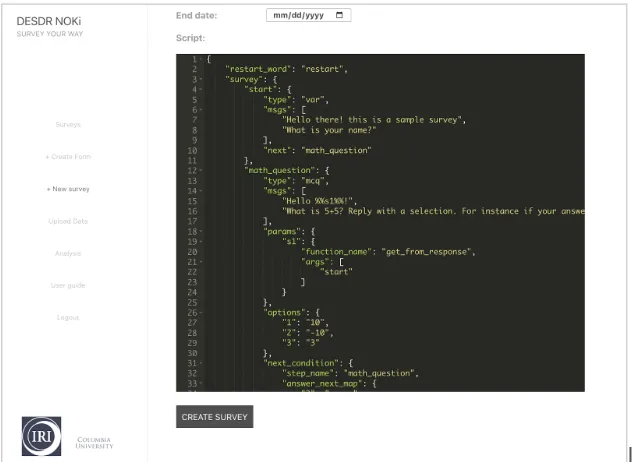
Task: Open the User guide link
Action: [68, 285]
